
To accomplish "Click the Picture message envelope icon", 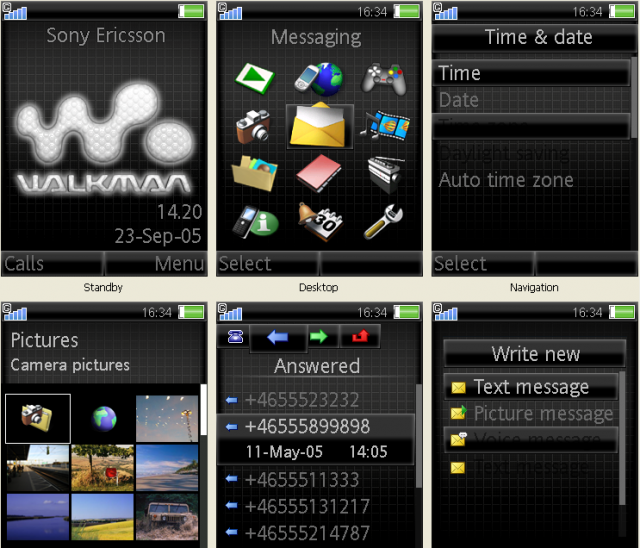I will click(459, 413).
